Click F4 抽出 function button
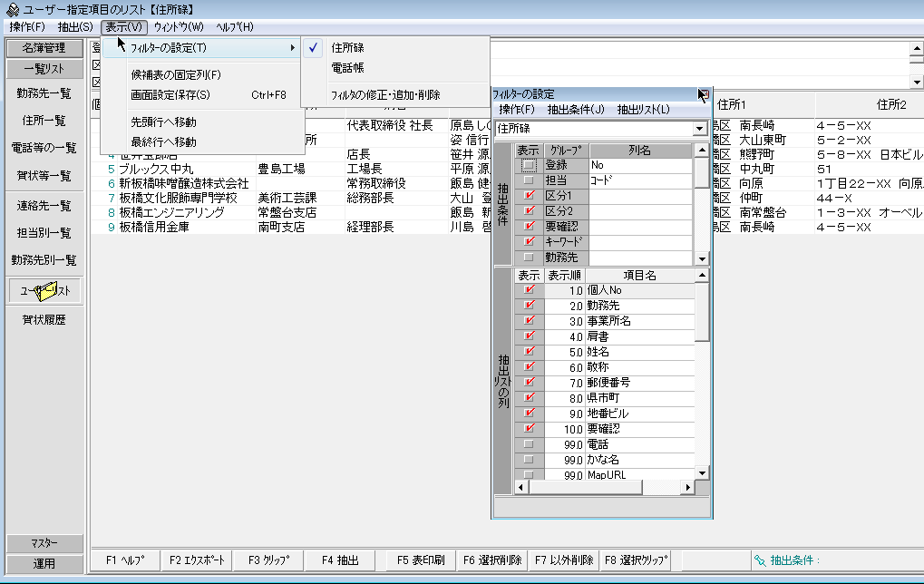The width and height of the screenshot is (924, 584). click(x=340, y=560)
